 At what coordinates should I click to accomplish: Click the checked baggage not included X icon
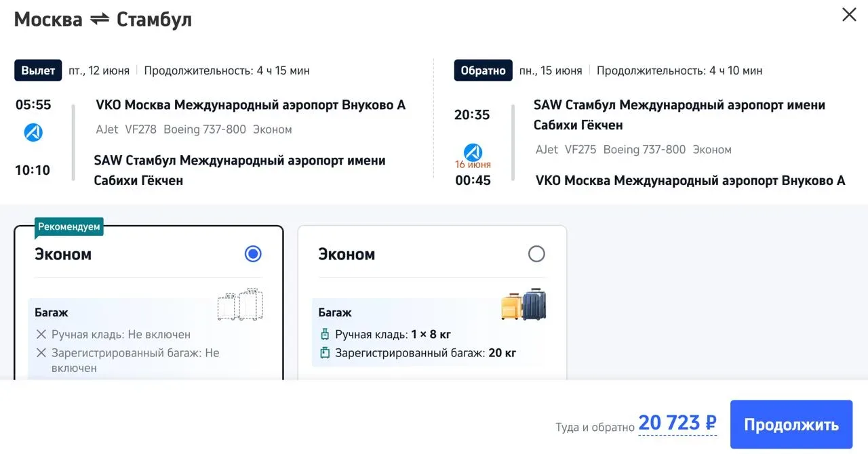tap(41, 352)
